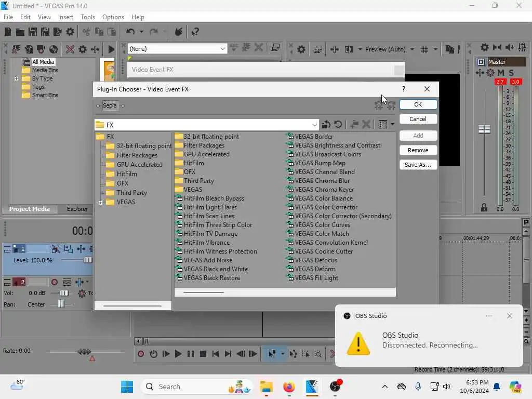
Task: Click the Start Preview play icon in Project Media
Action: click(111, 49)
